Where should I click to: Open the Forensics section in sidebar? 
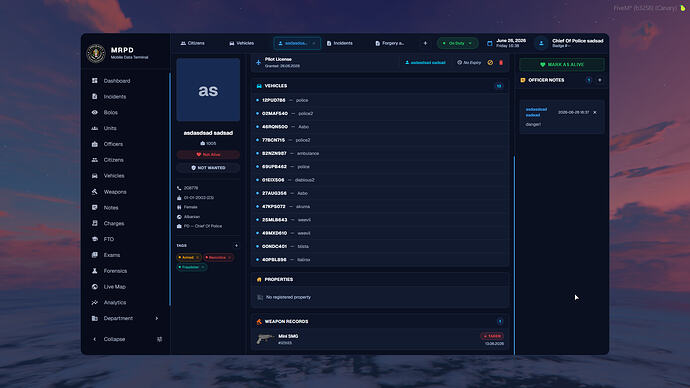pyautogui.click(x=115, y=271)
